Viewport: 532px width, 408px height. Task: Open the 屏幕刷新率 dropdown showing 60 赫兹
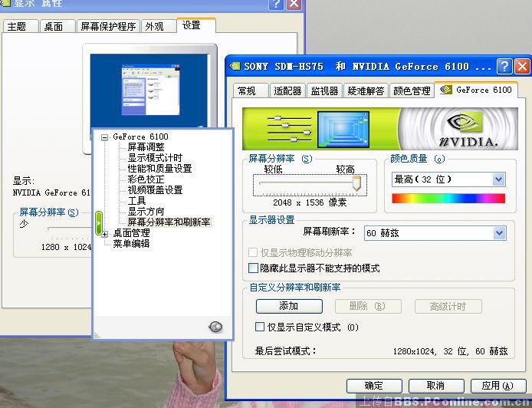click(435, 233)
